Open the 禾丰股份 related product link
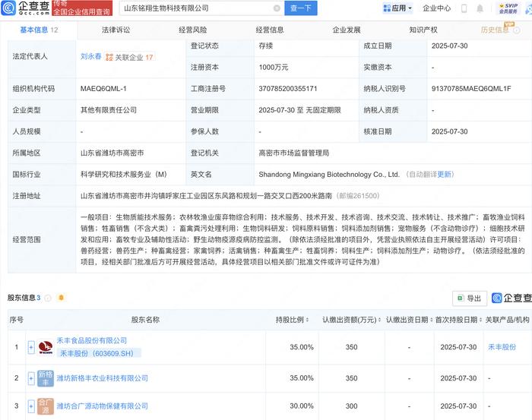532x420 pixels. click(502, 347)
